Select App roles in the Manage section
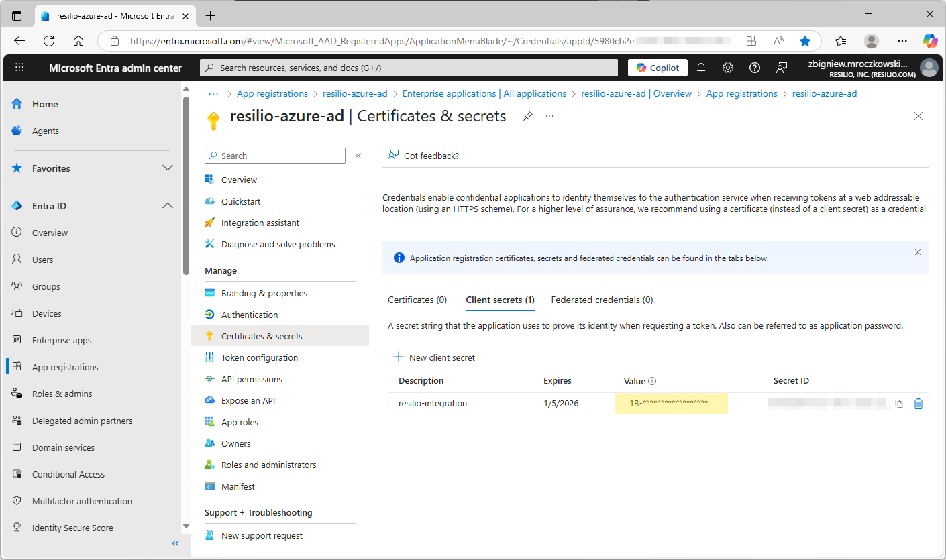 [x=240, y=422]
